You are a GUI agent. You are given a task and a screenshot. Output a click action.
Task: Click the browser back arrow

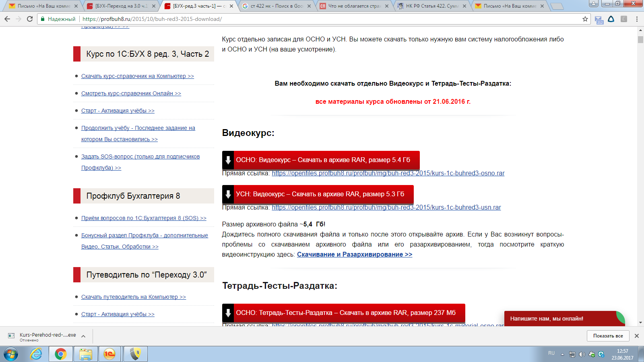pos(7,19)
